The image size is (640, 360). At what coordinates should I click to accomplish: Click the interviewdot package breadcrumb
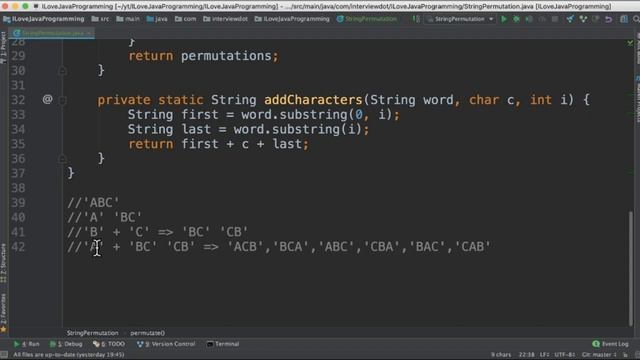[x=225, y=19]
